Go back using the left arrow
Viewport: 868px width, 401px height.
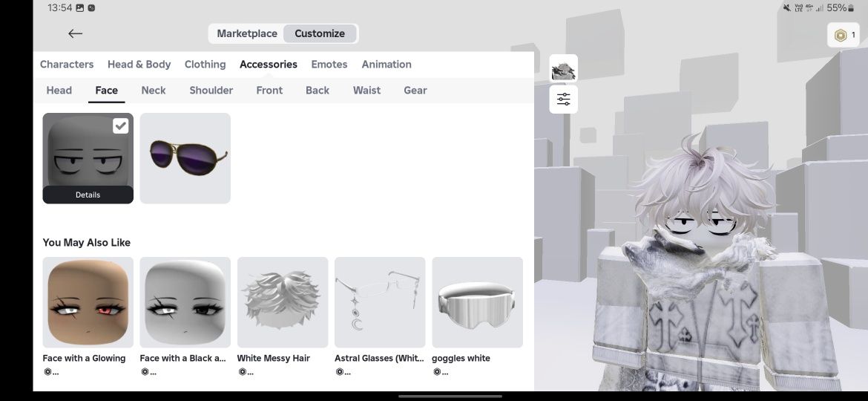pyautogui.click(x=75, y=33)
